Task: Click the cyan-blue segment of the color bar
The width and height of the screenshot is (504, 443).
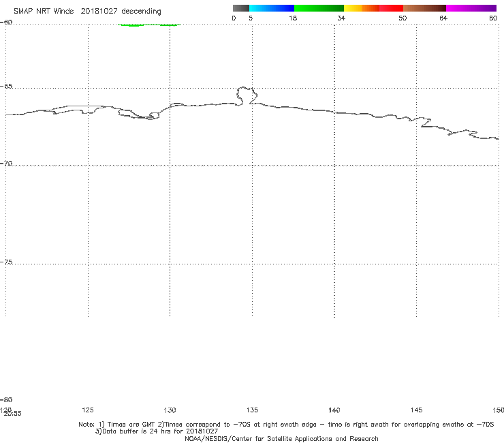Action: [x=272, y=8]
